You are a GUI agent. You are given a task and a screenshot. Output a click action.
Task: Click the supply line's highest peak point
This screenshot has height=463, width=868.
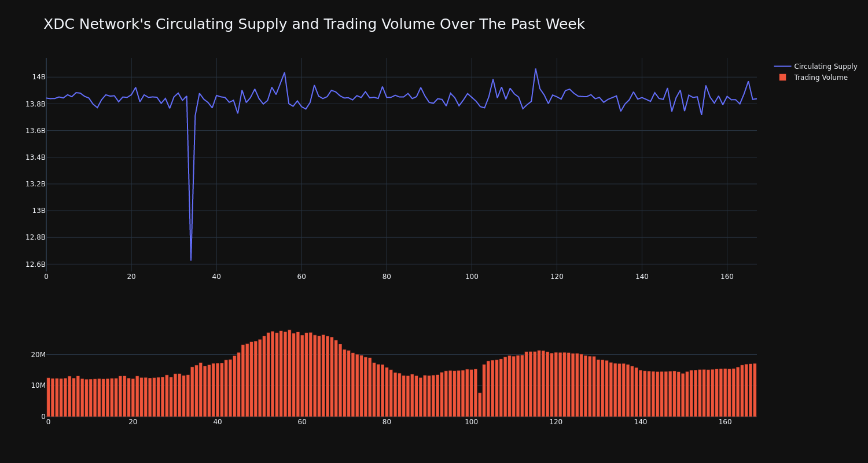click(535, 69)
